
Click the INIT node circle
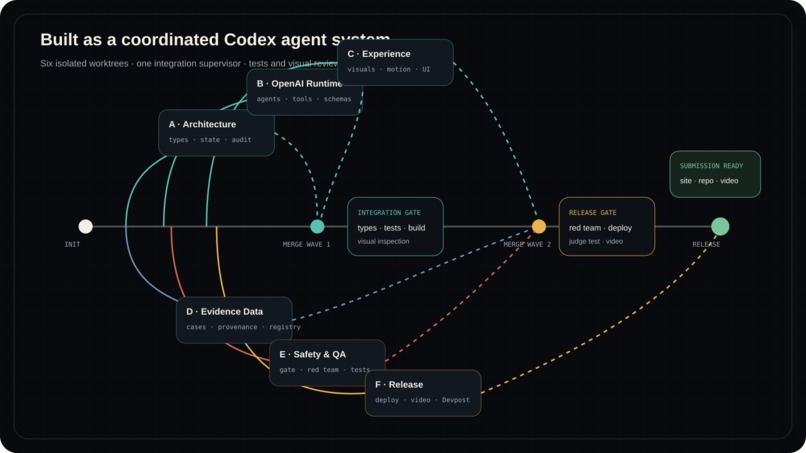point(85,226)
